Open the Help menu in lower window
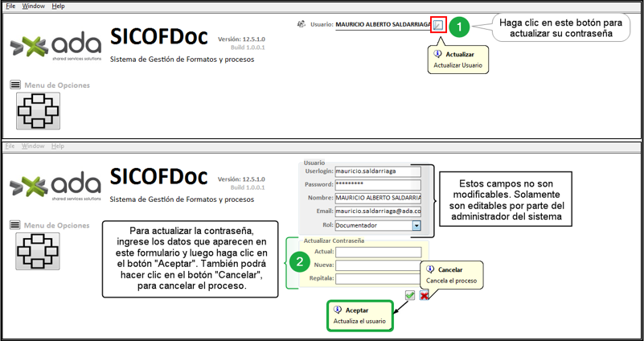 coord(58,146)
